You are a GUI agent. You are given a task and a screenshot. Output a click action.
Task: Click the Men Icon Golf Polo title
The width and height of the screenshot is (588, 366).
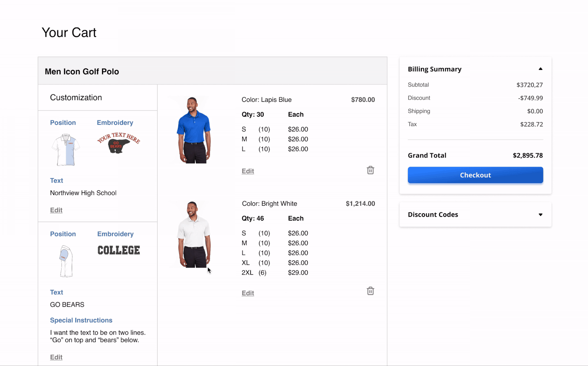click(82, 71)
